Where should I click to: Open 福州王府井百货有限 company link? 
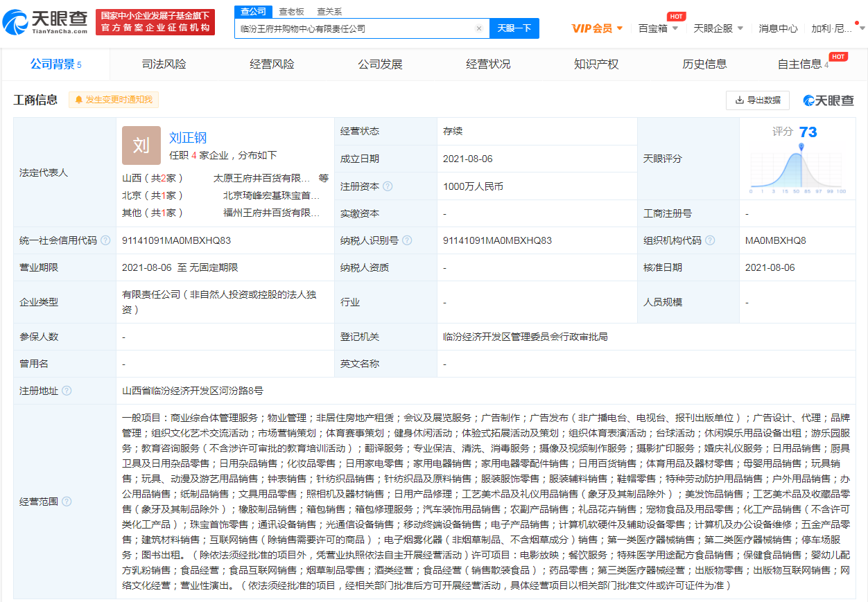click(272, 213)
